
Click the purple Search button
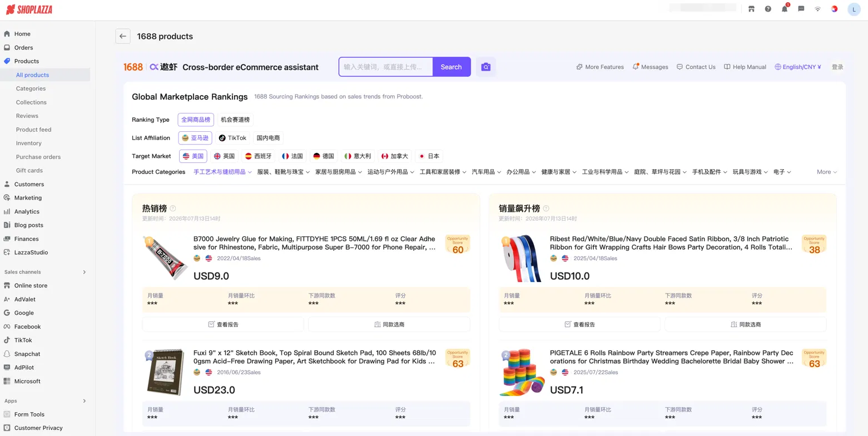click(x=451, y=67)
